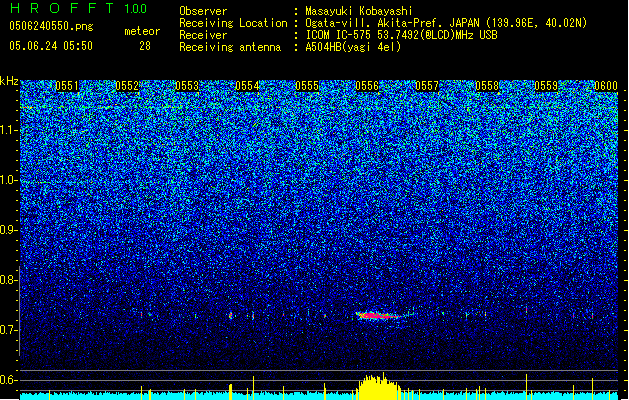Click the meteor count value 28
This screenshot has height=400, width=629.
[145, 46]
